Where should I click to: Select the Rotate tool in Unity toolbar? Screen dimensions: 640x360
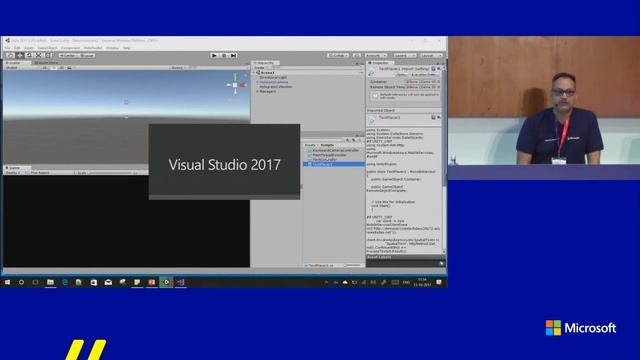pyautogui.click(x=29, y=55)
